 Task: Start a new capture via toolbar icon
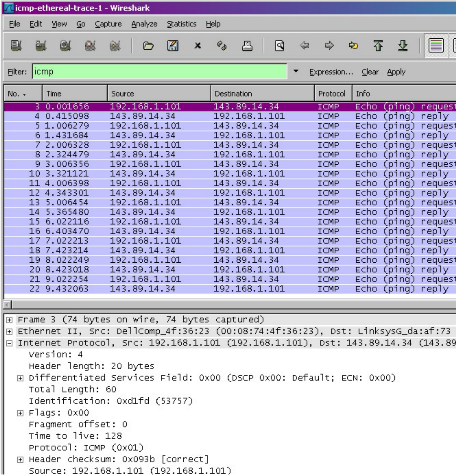click(65, 46)
